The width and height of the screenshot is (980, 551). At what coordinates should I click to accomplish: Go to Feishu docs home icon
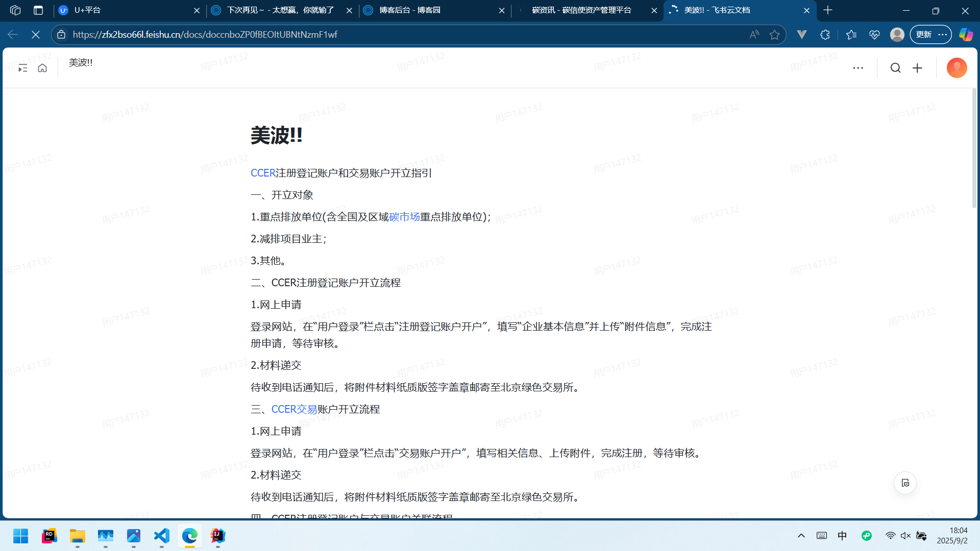[x=42, y=68]
